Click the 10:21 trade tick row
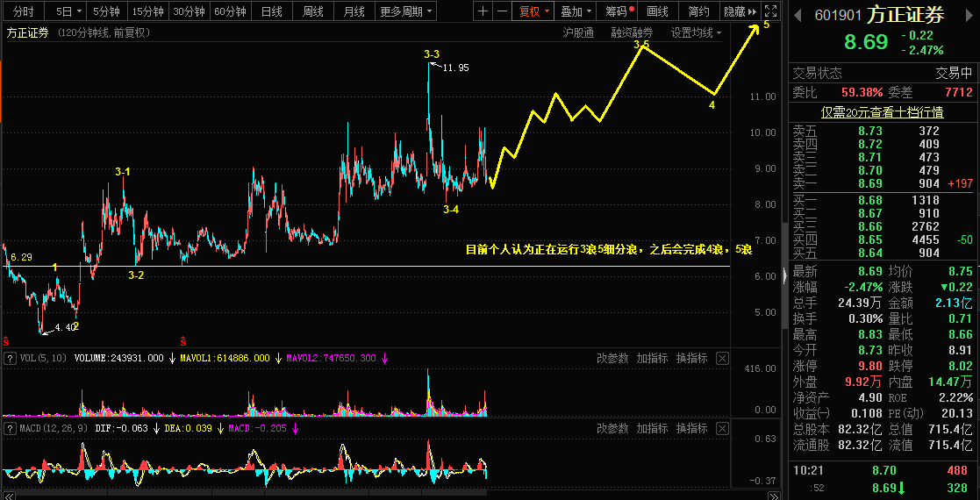This screenshot has width=980, height=500. click(x=883, y=471)
